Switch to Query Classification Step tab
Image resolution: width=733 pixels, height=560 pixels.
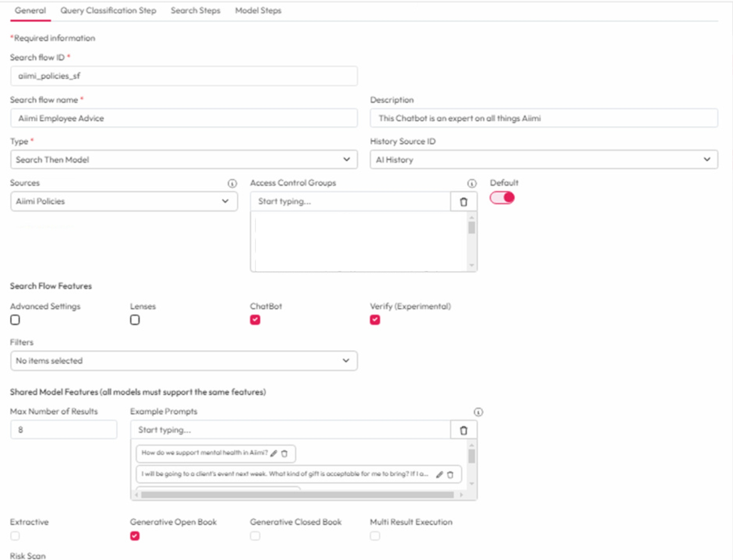108,11
